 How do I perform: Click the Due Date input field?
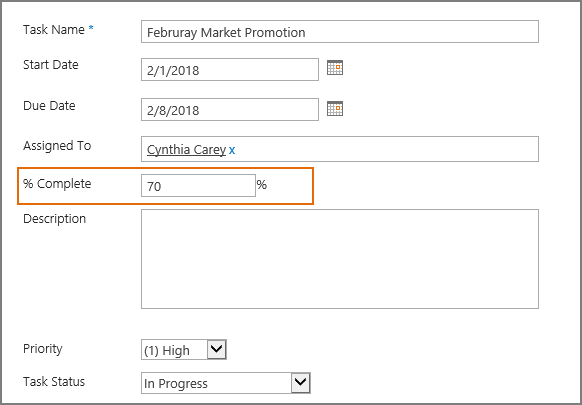click(230, 110)
